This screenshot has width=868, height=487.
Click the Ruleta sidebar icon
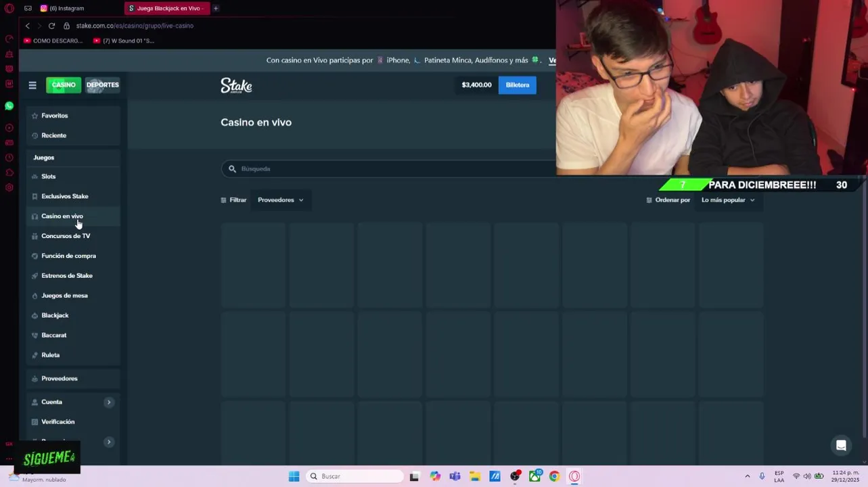click(35, 355)
